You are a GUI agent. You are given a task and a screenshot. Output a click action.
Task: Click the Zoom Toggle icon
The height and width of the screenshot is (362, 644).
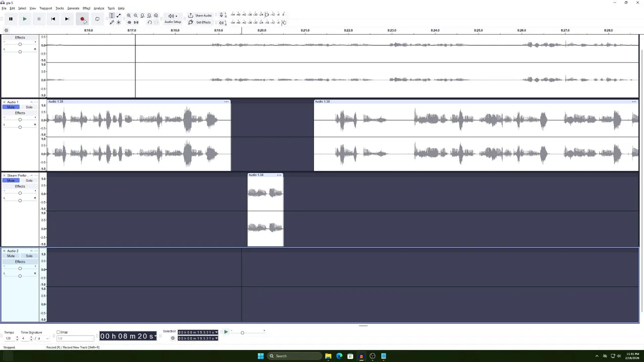[156, 16]
